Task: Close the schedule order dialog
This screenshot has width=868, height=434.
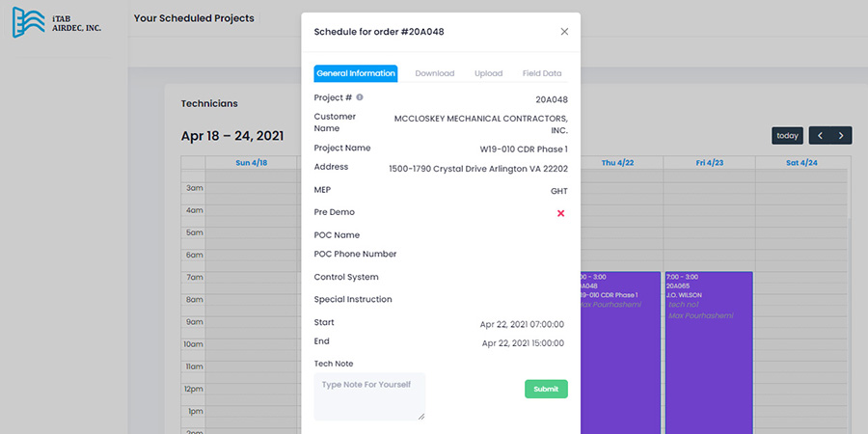Action: point(564,32)
